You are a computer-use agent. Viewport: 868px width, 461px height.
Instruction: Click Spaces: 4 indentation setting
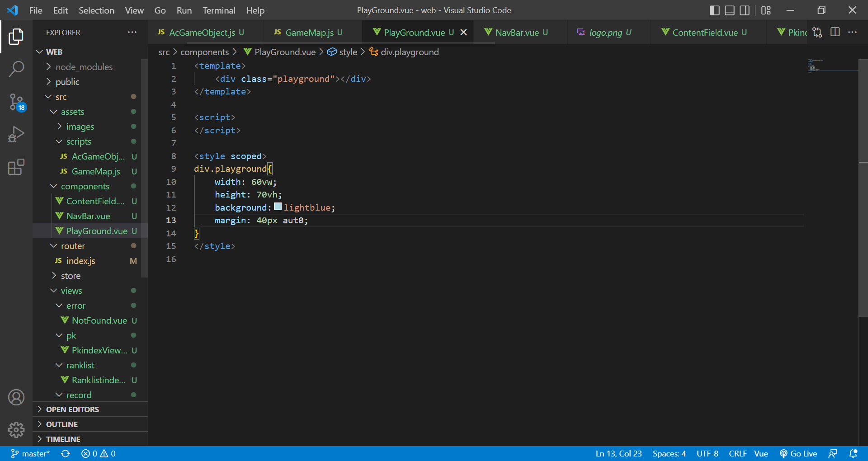[x=669, y=453]
